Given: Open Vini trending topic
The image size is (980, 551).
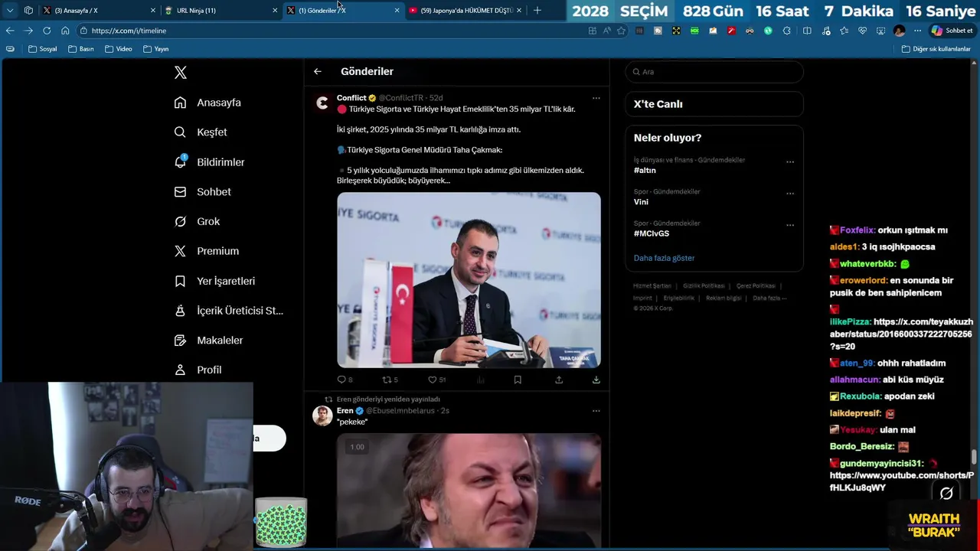Looking at the screenshot, I should click(641, 202).
